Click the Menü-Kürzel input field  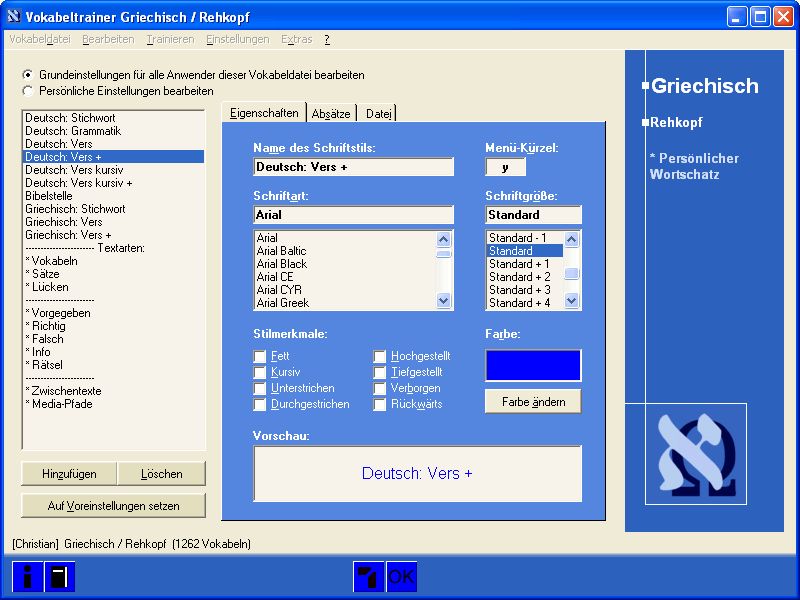click(505, 167)
